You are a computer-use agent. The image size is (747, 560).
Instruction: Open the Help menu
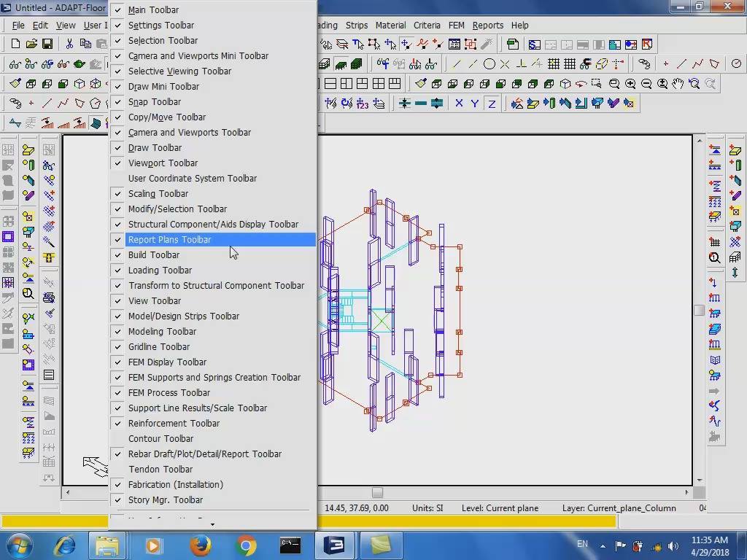[519, 26]
